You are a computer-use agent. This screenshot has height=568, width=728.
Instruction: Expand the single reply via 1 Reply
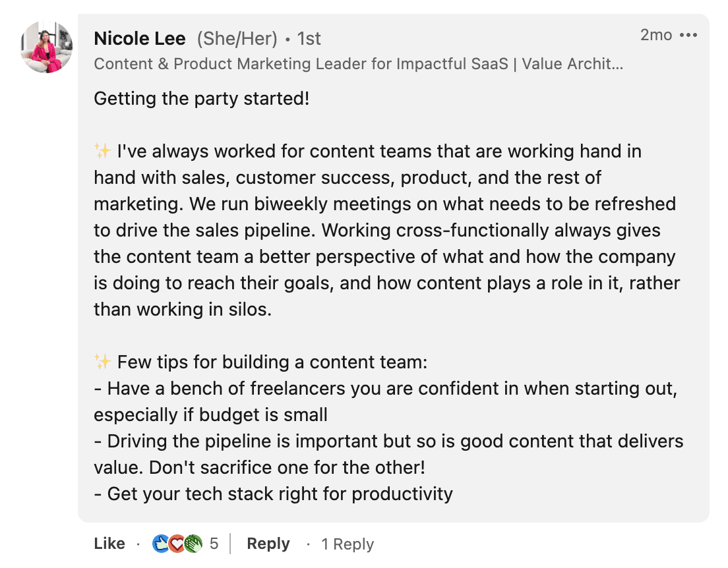pos(347,544)
